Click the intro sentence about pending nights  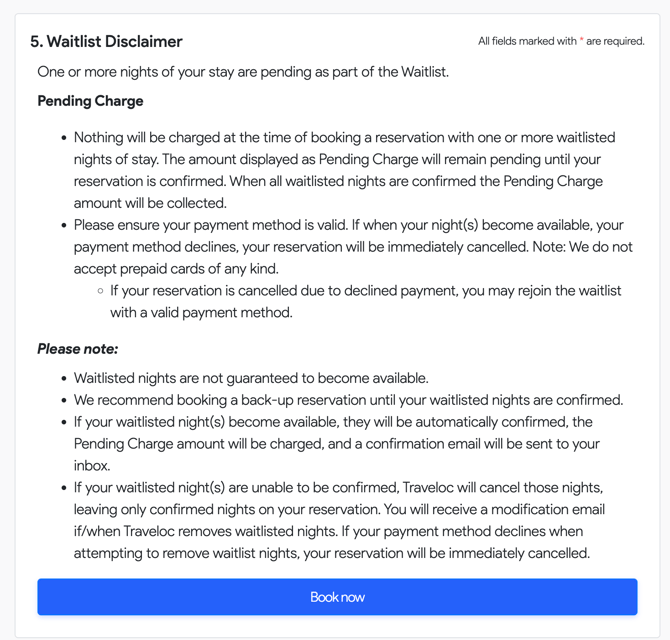(243, 72)
